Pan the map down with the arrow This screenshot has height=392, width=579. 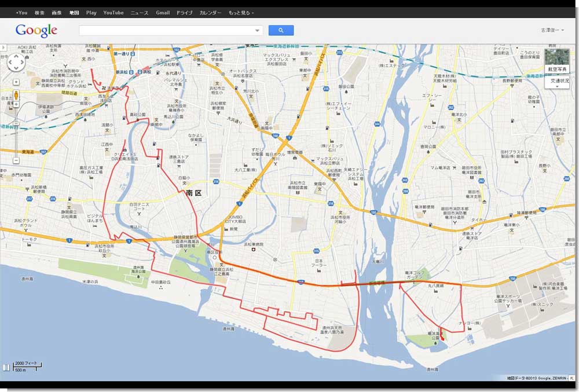[x=16, y=68]
